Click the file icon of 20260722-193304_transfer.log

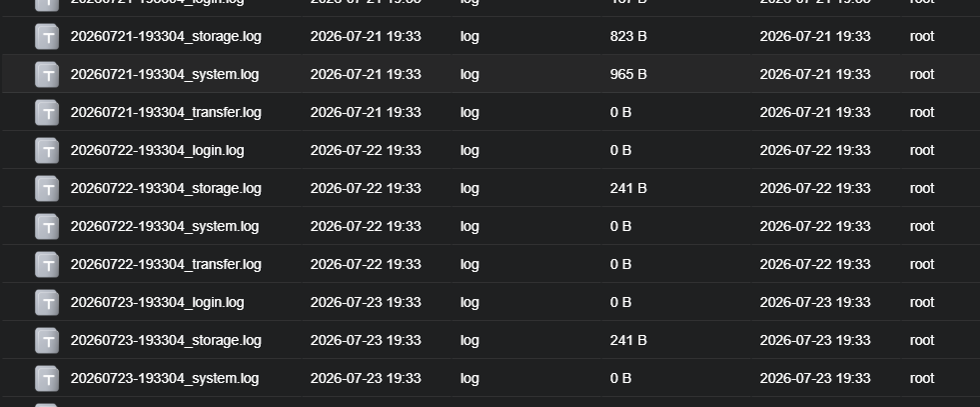[47, 264]
